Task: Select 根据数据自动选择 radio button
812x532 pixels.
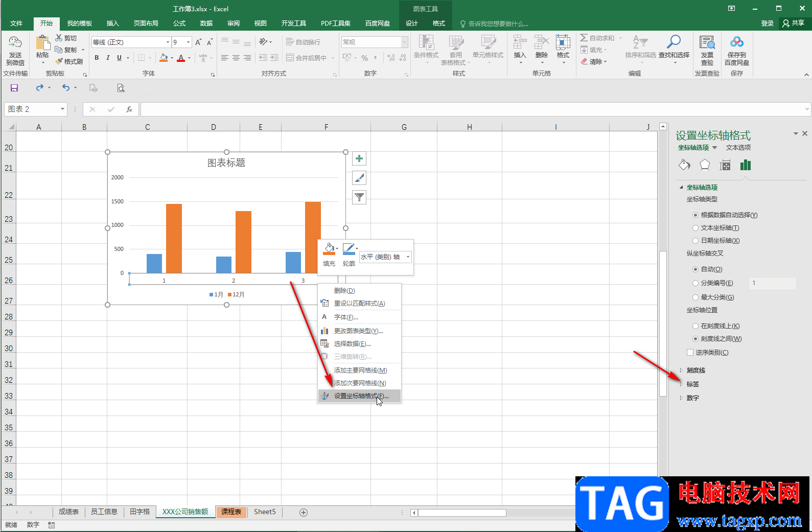Action: 695,215
